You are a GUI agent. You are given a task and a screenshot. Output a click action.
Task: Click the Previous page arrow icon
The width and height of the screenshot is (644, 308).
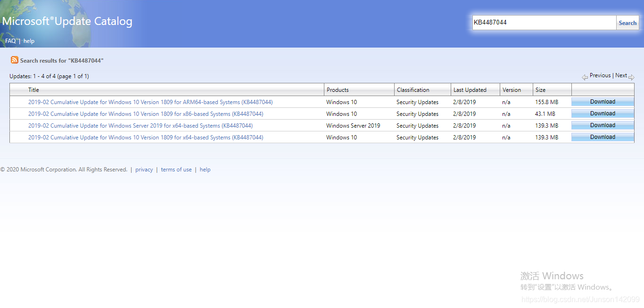pos(585,77)
